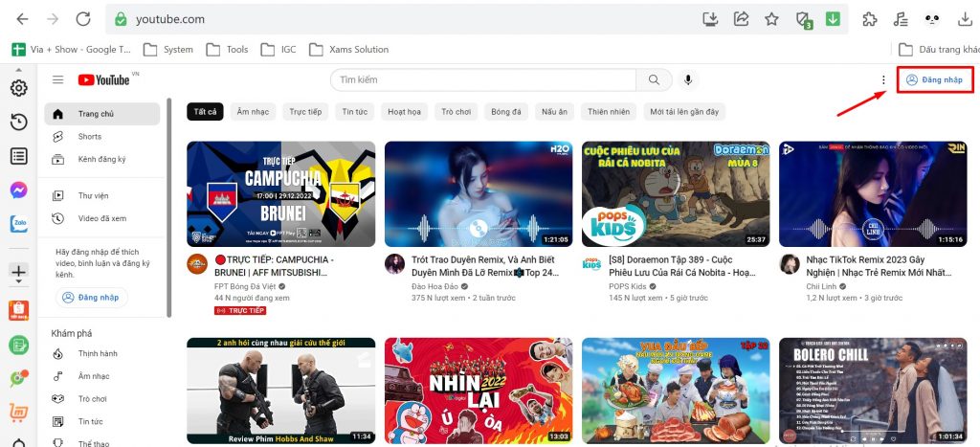Bookmark this page with the star icon
This screenshot has width=980, height=447.
(772, 19)
